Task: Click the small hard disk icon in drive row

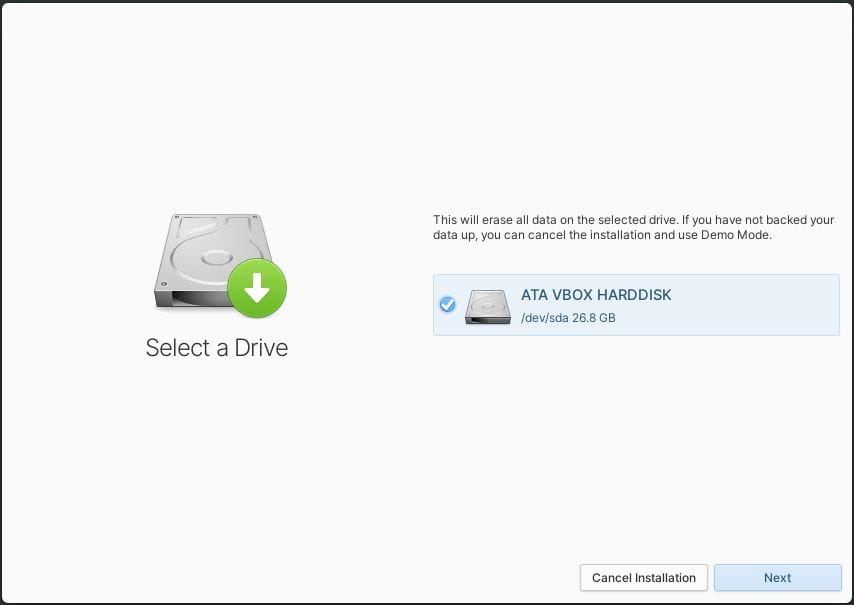Action: [488, 307]
